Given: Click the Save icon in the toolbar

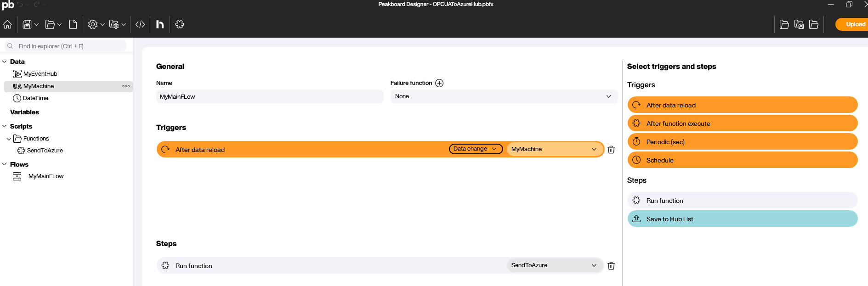Looking at the screenshot, I should tap(27, 24).
